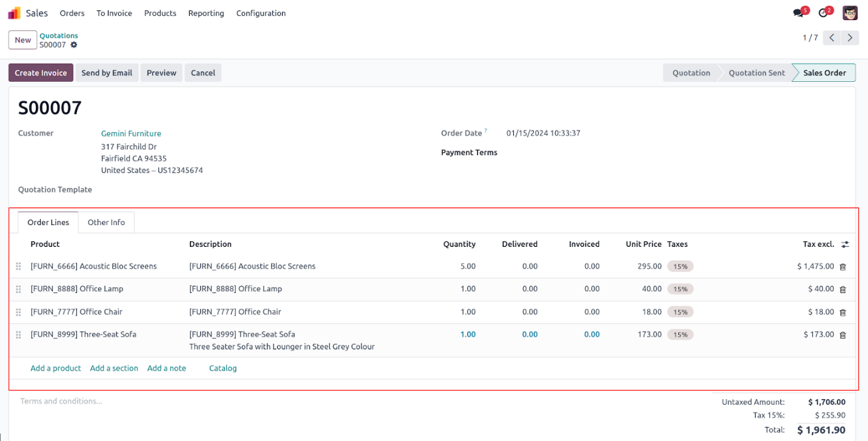The image size is (868, 441).
Task: Delete the Acoustic Bloc Screens line
Action: (843, 267)
